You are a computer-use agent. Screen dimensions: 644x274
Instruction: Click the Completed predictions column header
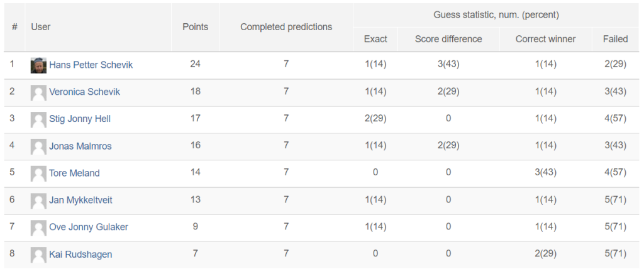point(286,27)
